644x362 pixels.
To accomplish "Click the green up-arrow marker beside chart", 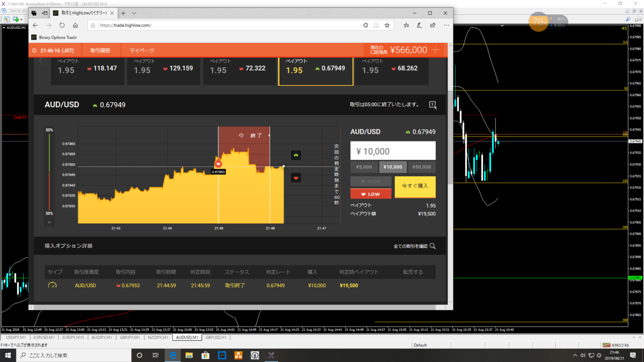I will point(296,155).
